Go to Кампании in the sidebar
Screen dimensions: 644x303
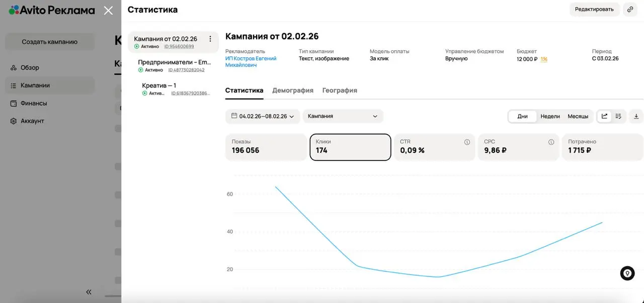pos(50,85)
